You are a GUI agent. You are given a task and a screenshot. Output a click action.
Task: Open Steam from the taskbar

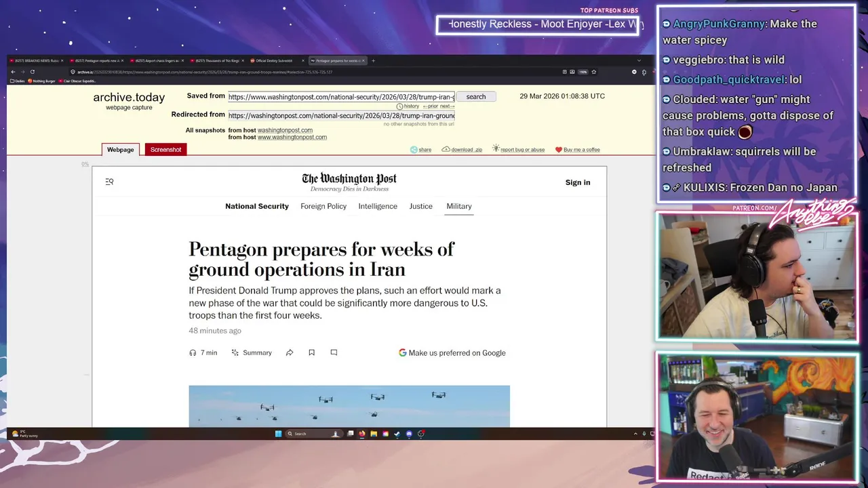pyautogui.click(x=397, y=434)
